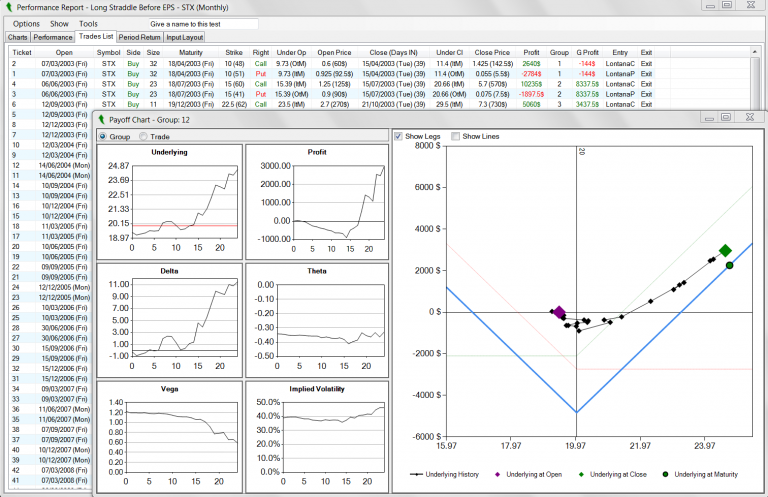Click the Payoff Chart window title icon
This screenshot has height=497, width=768.
[x=101, y=118]
